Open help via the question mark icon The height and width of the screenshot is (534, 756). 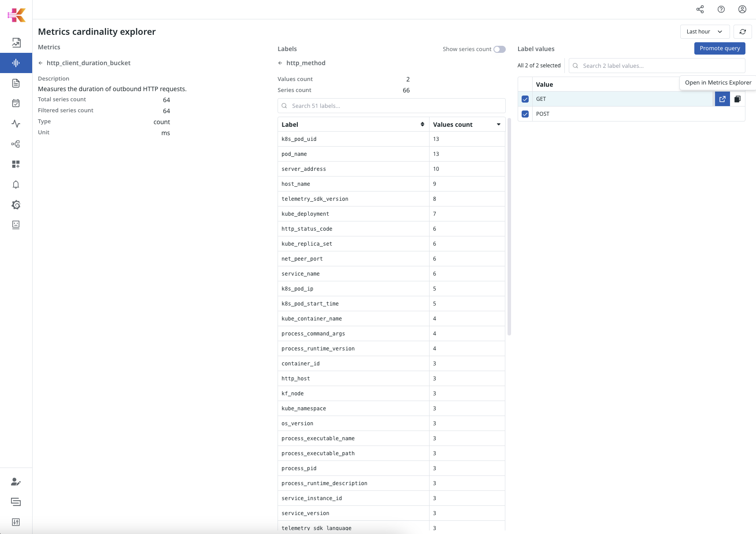[721, 9]
